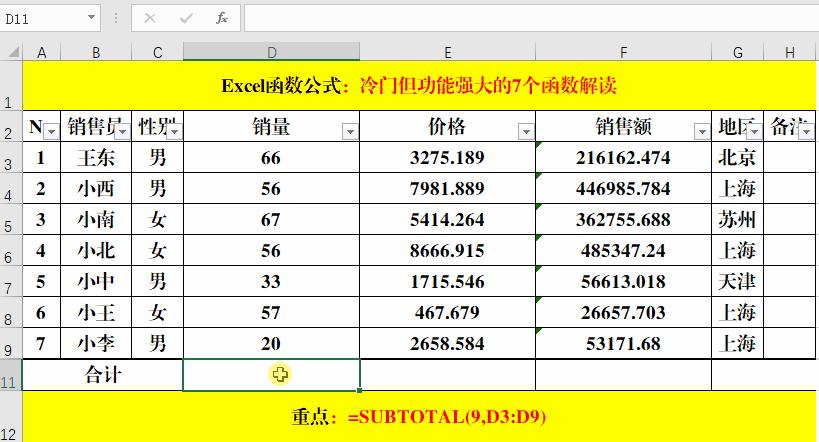819x442 pixels.
Task: Select column H header
Action: pos(790,52)
